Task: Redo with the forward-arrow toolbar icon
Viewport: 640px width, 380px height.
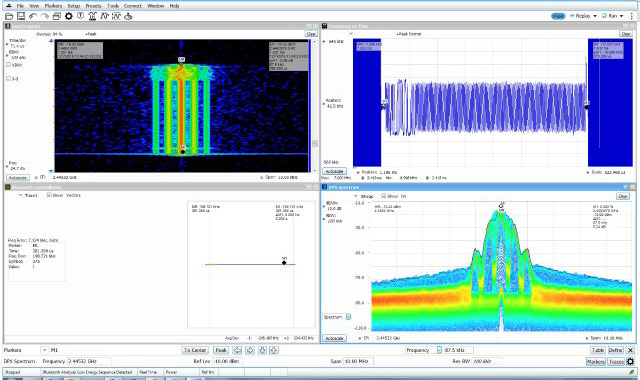Action: [45, 16]
